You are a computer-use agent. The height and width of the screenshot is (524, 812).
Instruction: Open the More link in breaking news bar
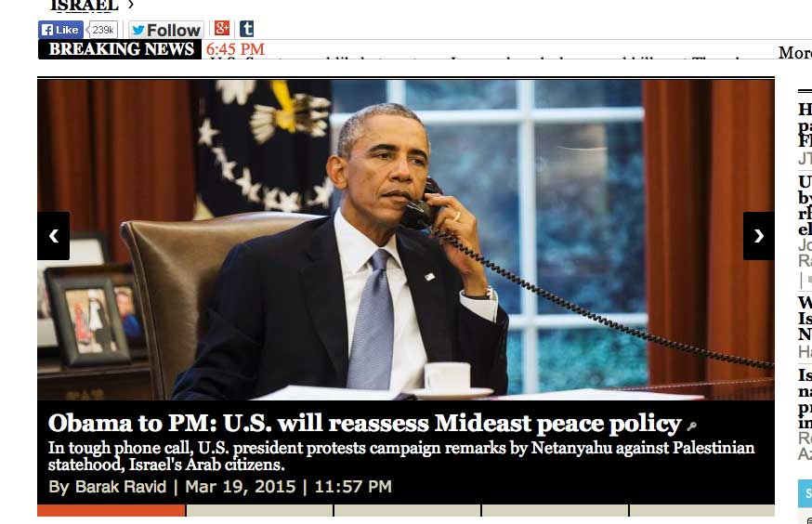click(794, 52)
